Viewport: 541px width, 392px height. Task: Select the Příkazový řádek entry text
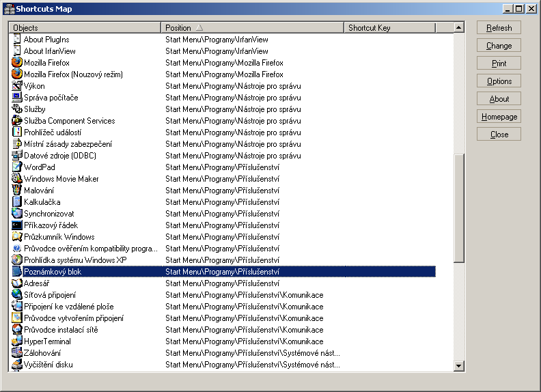click(x=51, y=225)
